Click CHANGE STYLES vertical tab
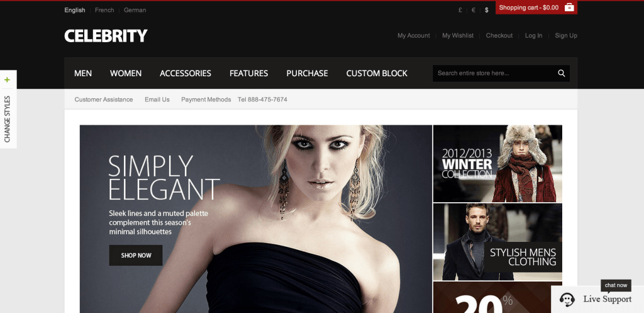 tap(7, 119)
